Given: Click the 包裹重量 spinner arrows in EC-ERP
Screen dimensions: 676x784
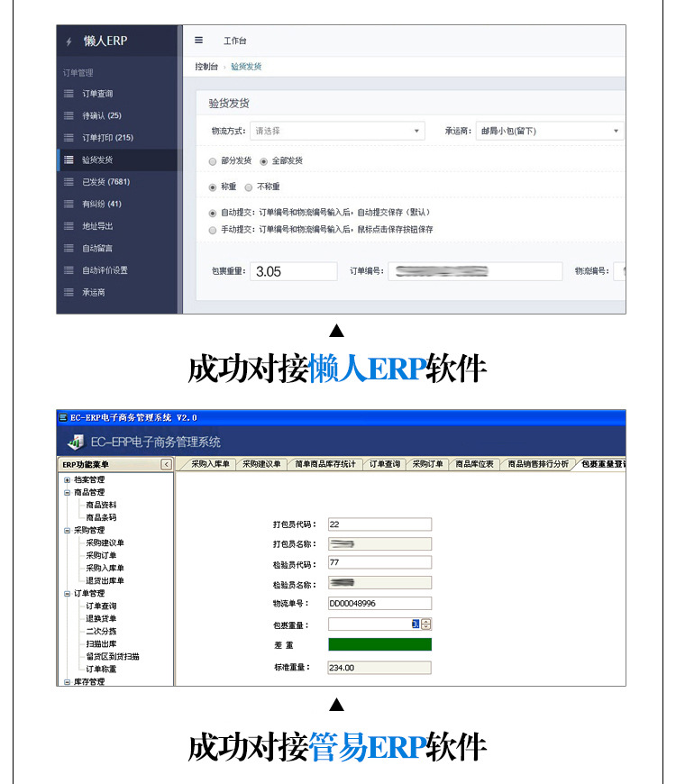Looking at the screenshot, I should coord(426,624).
